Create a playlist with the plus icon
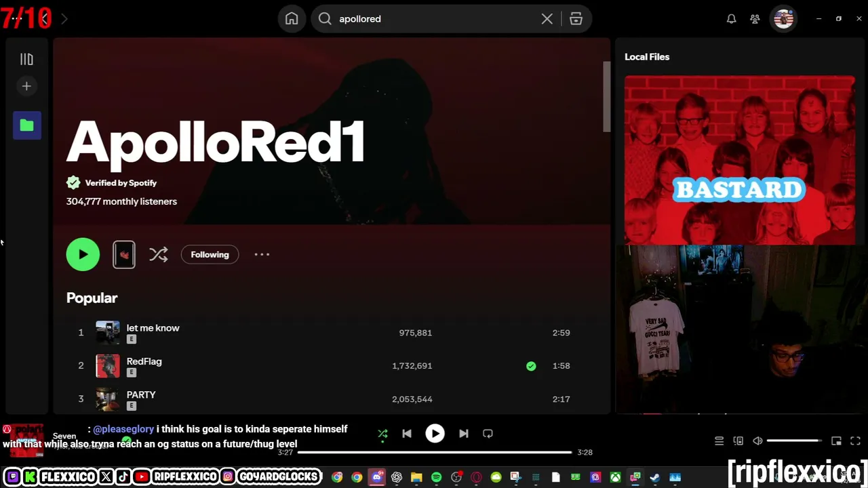The image size is (868, 488). [x=26, y=86]
